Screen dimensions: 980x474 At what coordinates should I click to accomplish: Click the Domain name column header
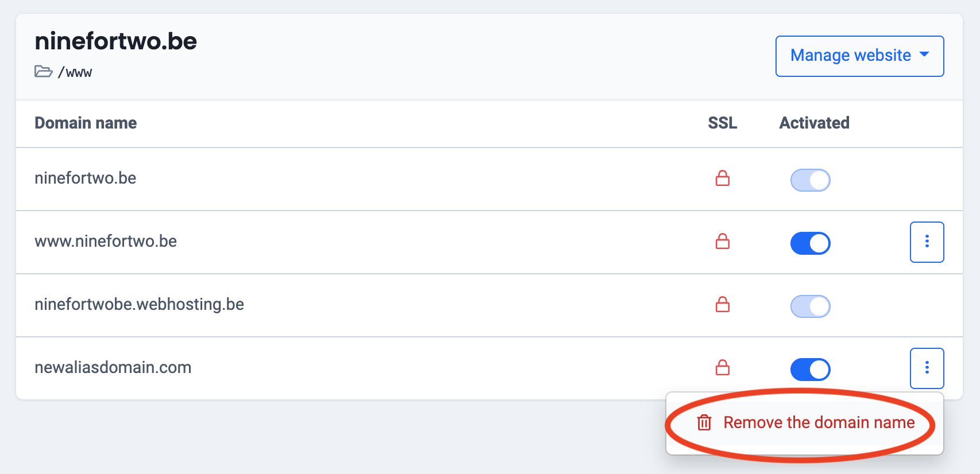[x=86, y=123]
